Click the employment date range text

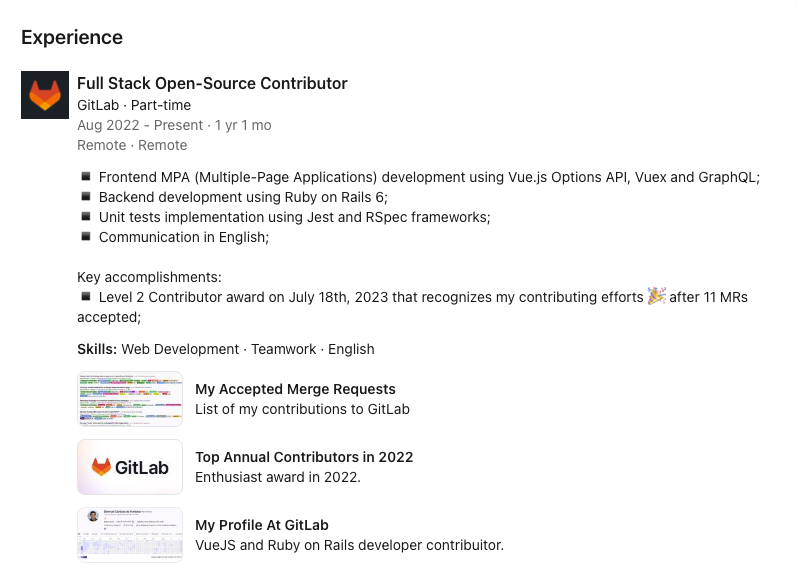174,125
